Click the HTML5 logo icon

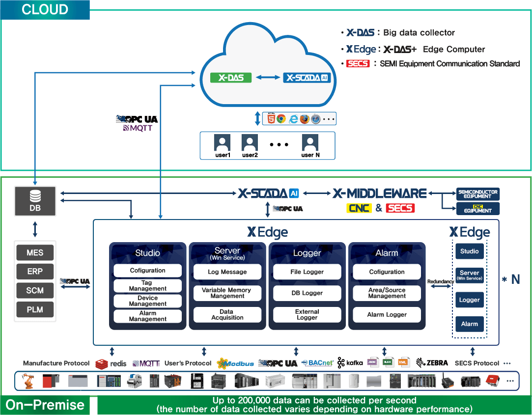pyautogui.click(x=270, y=118)
